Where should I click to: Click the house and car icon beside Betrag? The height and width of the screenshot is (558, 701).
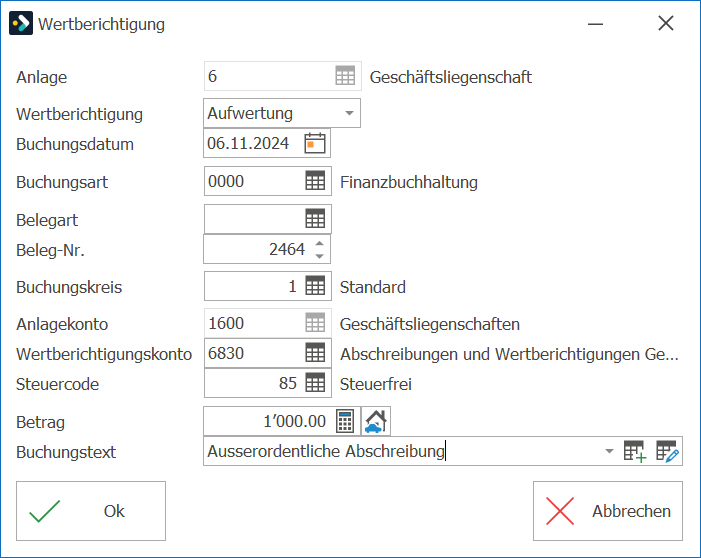click(376, 421)
